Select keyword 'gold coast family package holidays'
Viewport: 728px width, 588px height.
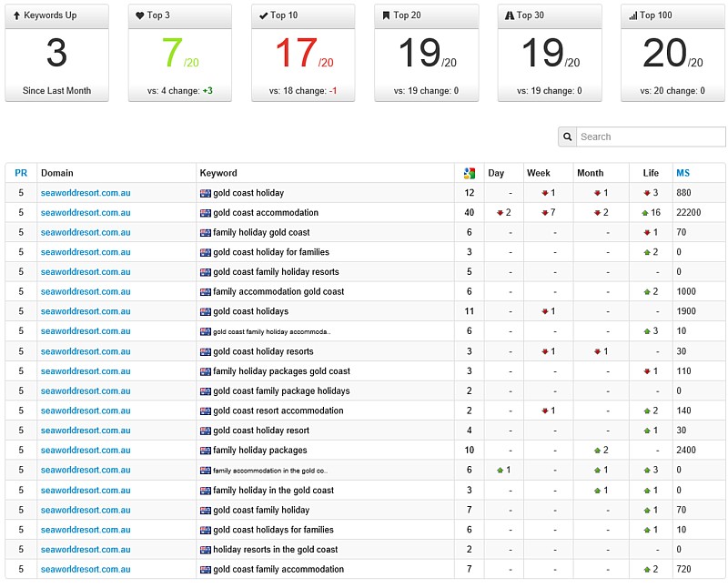281,391
